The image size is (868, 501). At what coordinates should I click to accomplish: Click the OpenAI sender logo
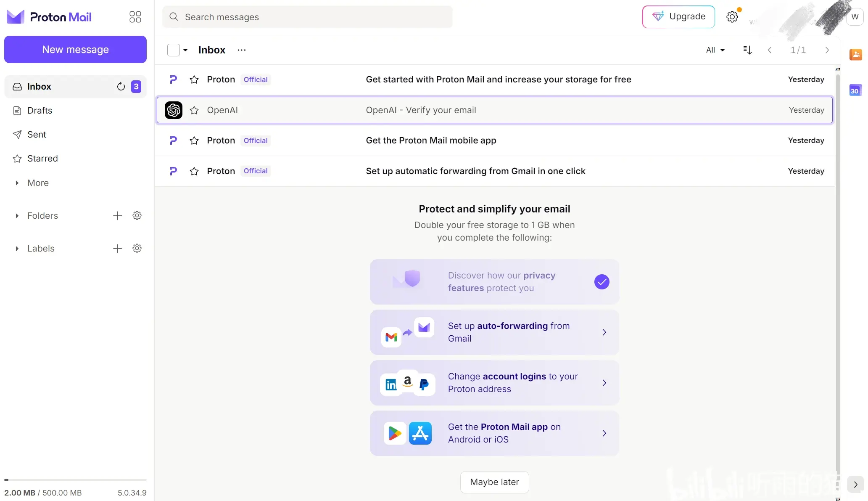(173, 110)
